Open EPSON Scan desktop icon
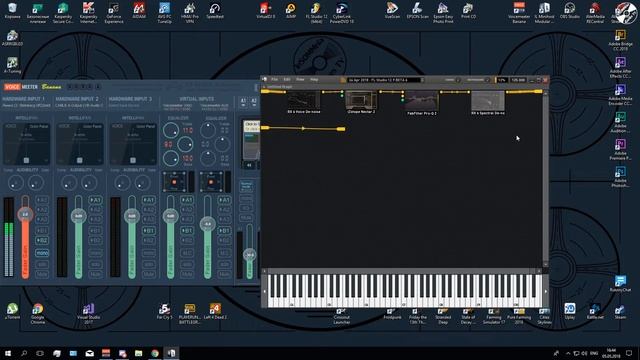The image size is (640, 360). [417, 11]
